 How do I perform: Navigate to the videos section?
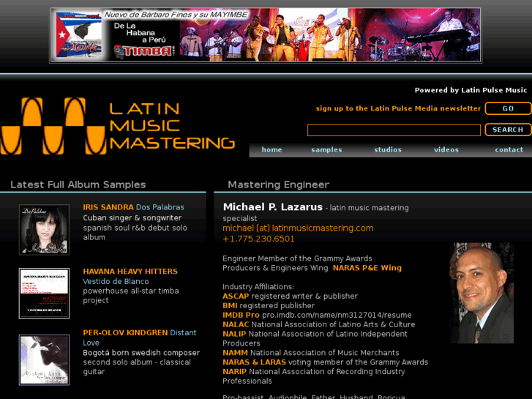click(x=446, y=150)
